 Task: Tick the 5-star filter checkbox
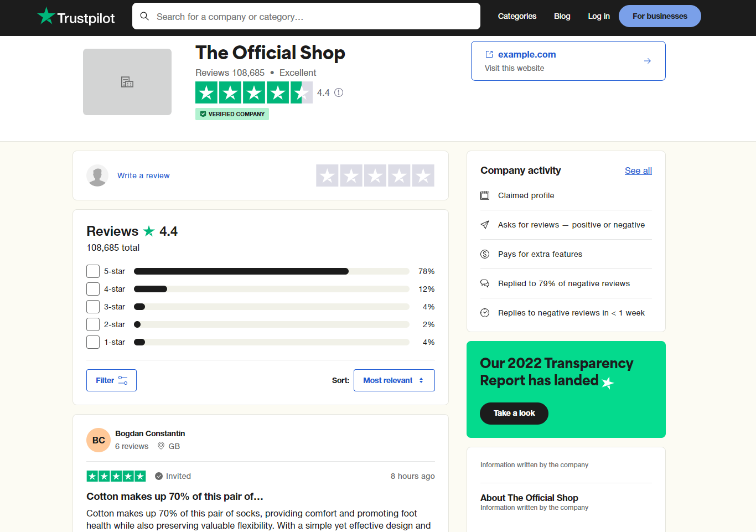pos(93,271)
